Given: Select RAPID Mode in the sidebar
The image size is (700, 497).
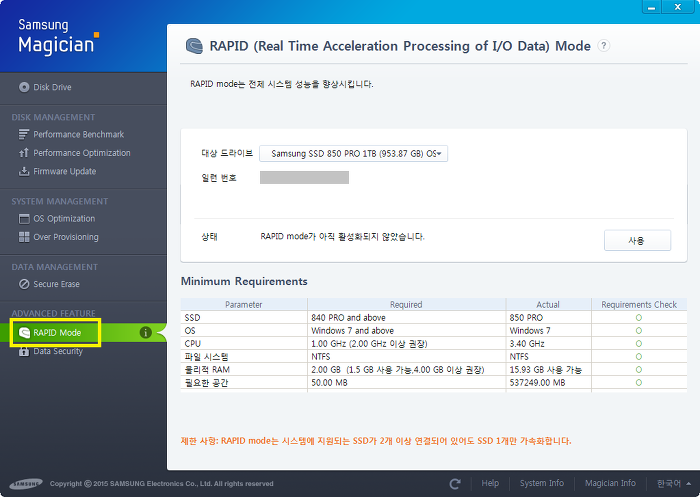Looking at the screenshot, I should coord(57,333).
